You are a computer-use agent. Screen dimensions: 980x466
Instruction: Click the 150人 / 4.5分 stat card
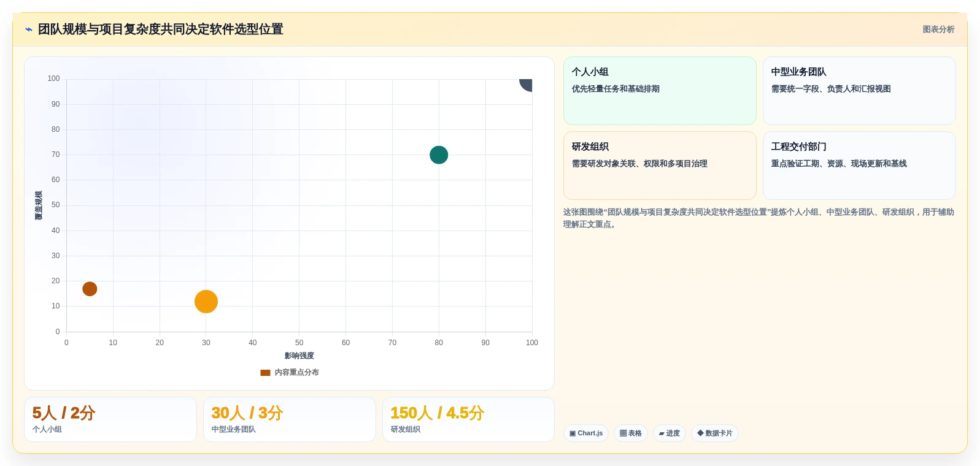[468, 419]
